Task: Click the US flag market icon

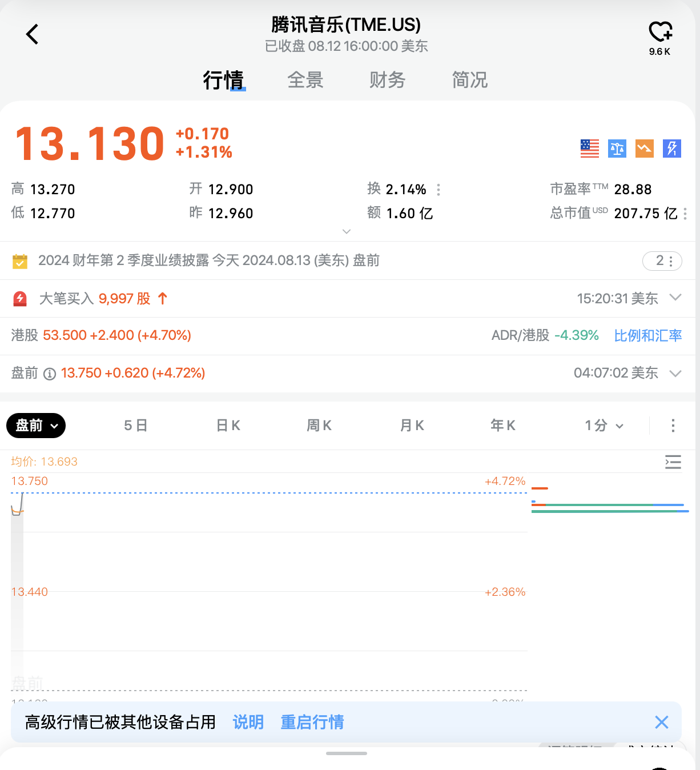Action: (x=589, y=149)
